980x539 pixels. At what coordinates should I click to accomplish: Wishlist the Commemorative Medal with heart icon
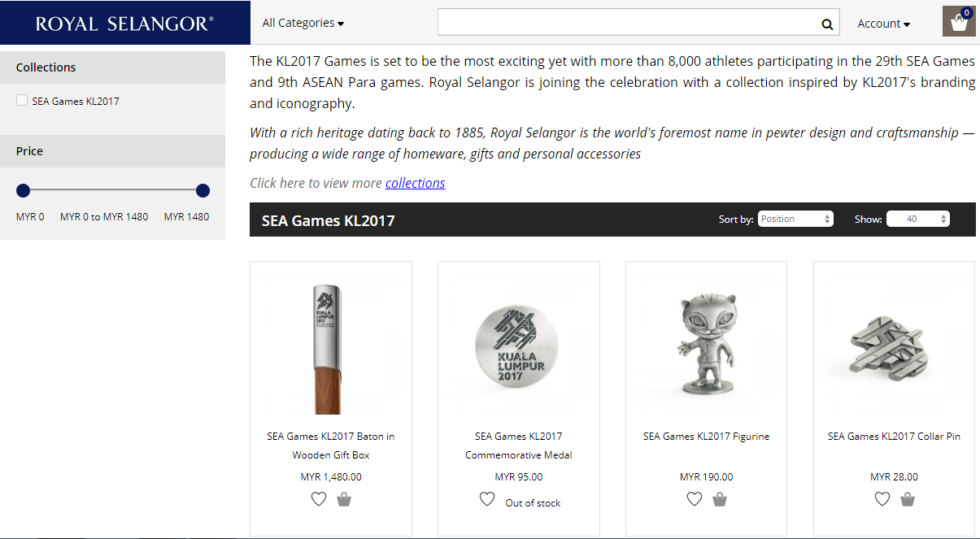pos(487,499)
